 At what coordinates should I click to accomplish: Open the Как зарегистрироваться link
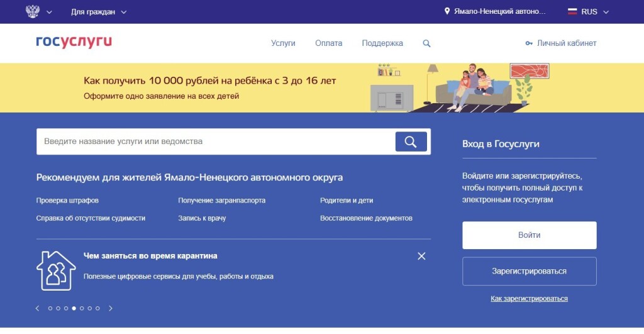pos(529,299)
